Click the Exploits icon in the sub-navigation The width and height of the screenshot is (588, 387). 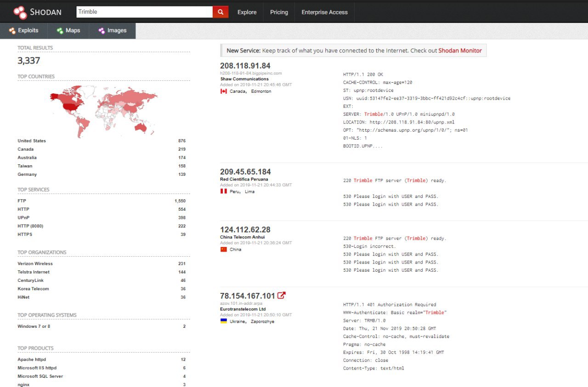click(x=12, y=31)
